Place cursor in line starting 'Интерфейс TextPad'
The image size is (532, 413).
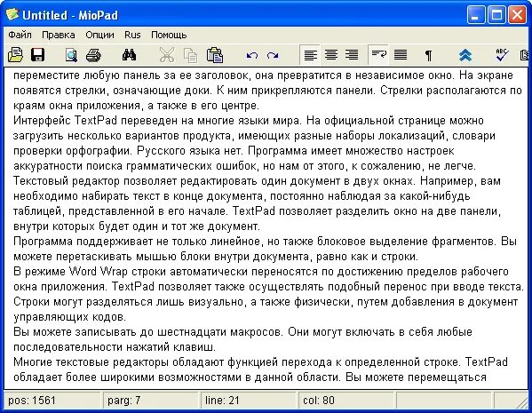[249, 121]
